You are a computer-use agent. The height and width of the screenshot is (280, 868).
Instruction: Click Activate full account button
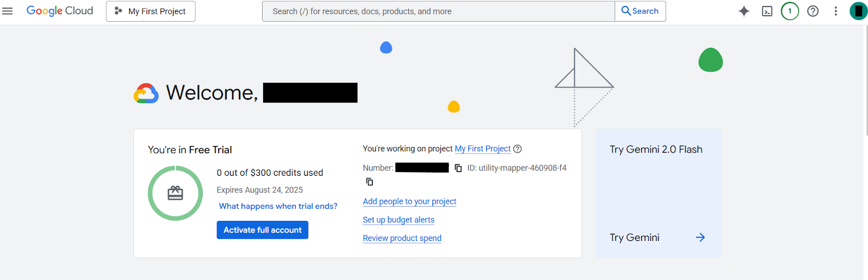[263, 230]
